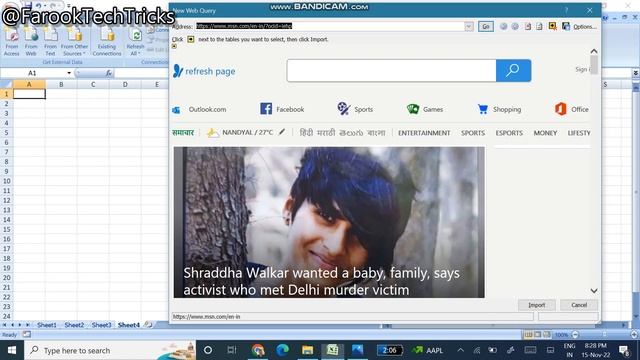
Task: Click the zoom out minus button in status bar
Action: (575, 335)
